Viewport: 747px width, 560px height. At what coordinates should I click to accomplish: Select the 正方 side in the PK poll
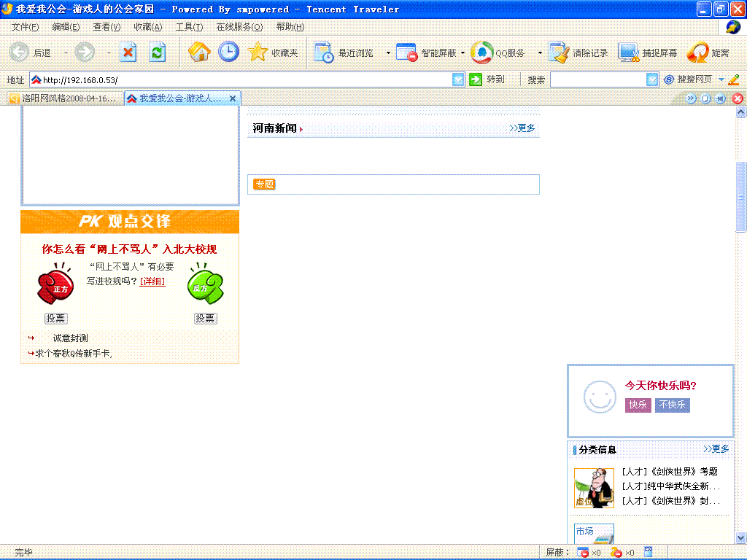[x=55, y=285]
